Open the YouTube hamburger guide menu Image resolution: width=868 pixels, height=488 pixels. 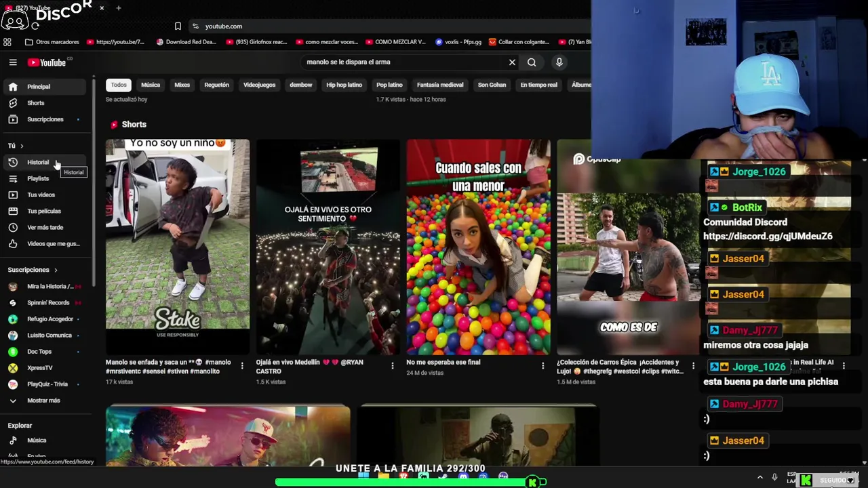(13, 62)
